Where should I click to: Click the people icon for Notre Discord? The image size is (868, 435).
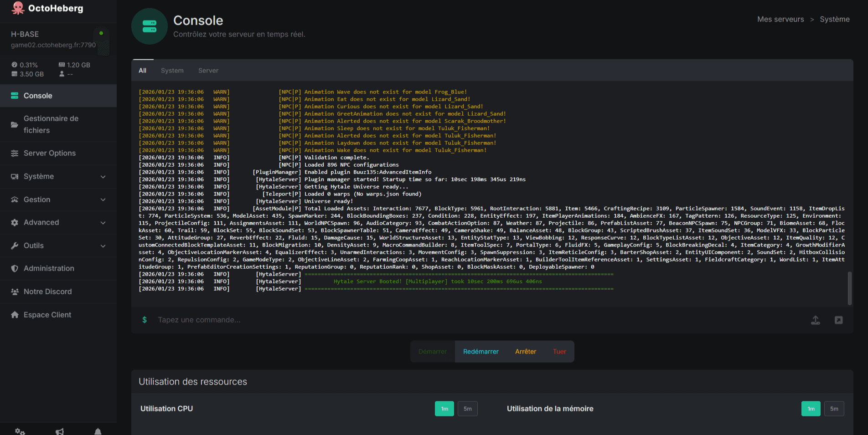15,292
